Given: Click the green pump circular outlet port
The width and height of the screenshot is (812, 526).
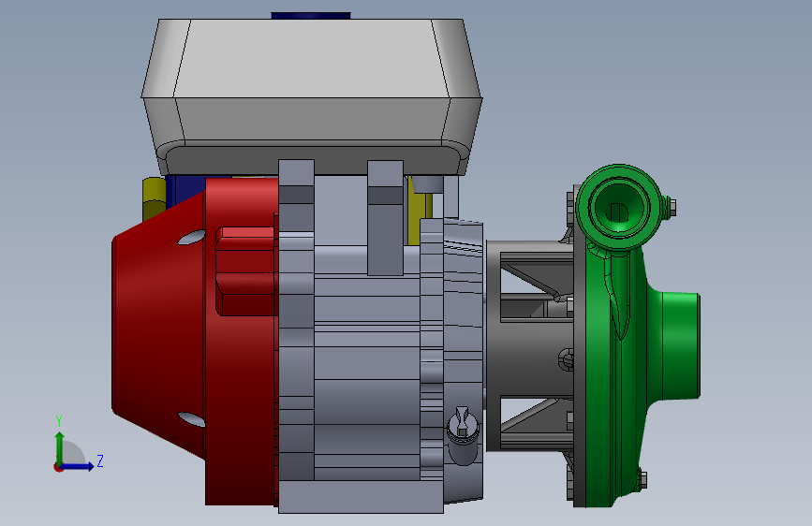Looking at the screenshot, I should (x=618, y=209).
